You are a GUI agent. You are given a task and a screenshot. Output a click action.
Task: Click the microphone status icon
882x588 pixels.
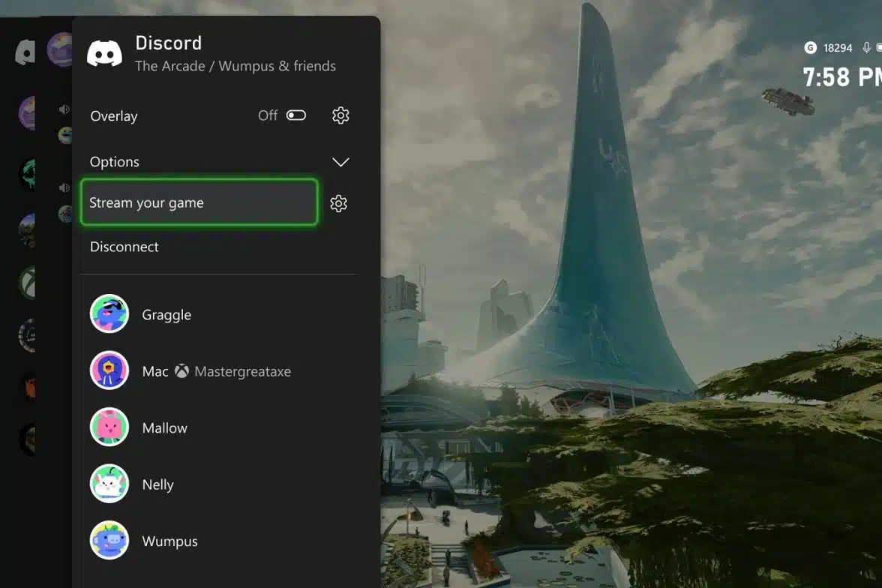click(866, 48)
